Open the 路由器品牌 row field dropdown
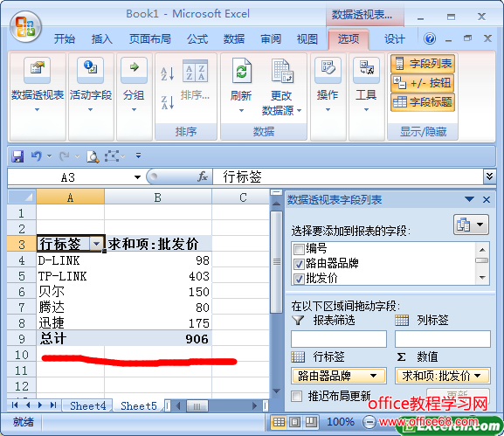 [x=373, y=376]
